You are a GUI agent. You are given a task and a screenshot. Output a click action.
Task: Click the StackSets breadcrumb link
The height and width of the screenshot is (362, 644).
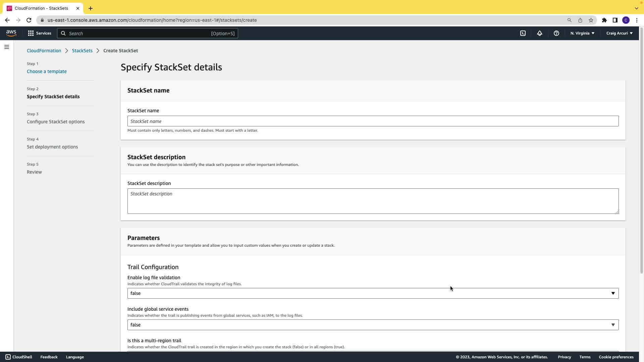tap(82, 51)
